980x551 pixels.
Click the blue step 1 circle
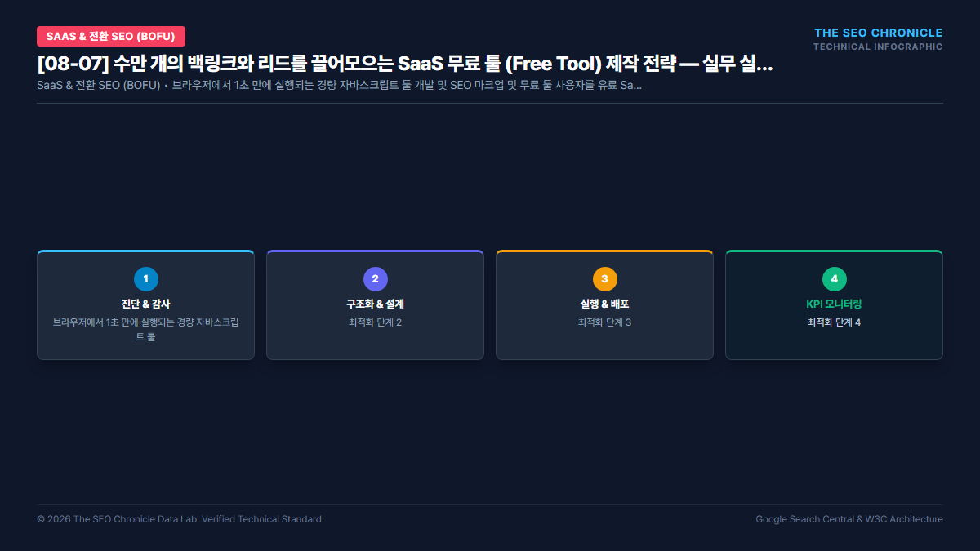coord(146,279)
